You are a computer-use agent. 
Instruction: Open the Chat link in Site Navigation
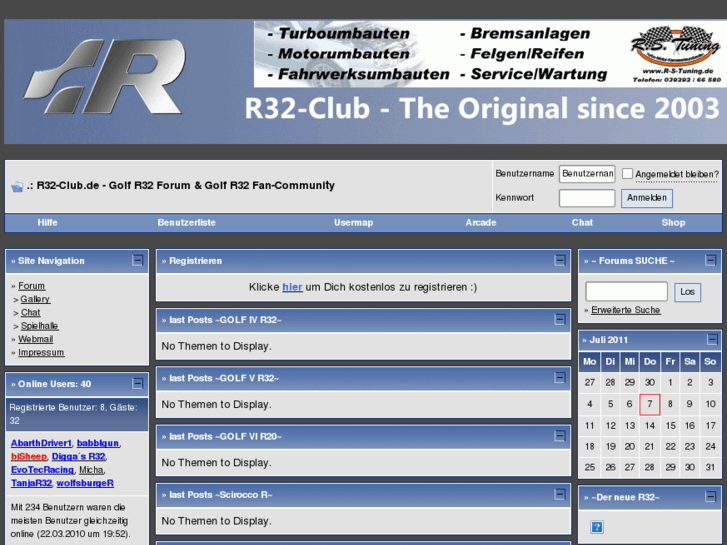coord(31,313)
